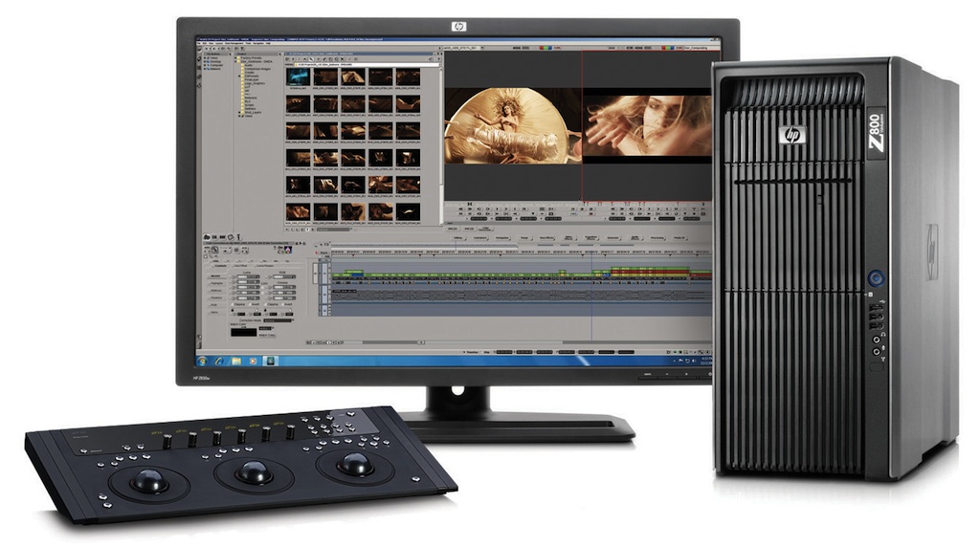Expand the Shot_Layers folder node
Image resolution: width=980 pixels, height=548 pixels.
(239, 113)
